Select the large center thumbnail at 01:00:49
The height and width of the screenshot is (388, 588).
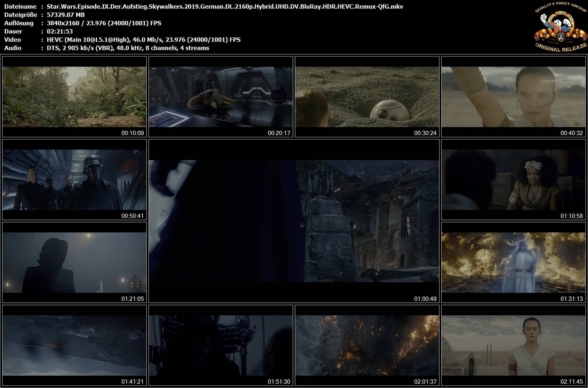point(294,221)
